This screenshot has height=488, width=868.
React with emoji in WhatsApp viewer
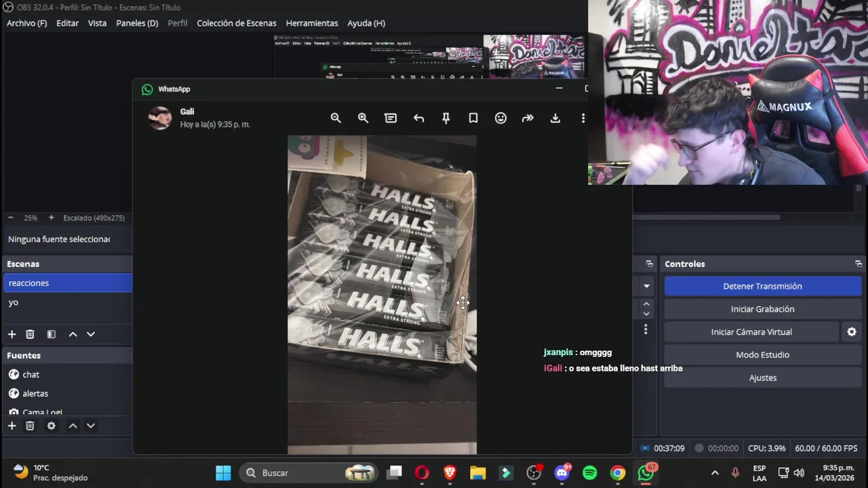[500, 118]
